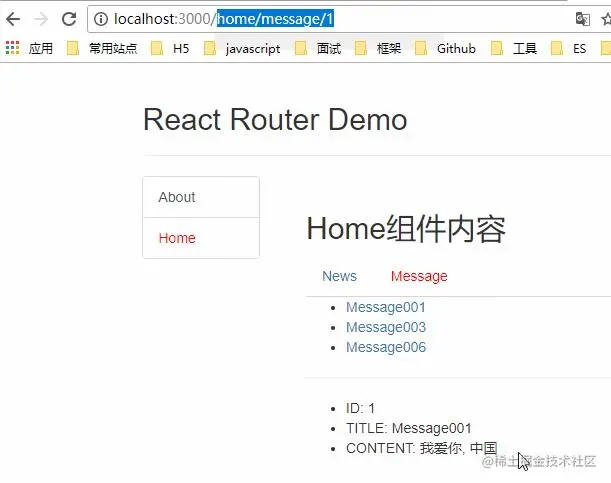Viewport: 611px width, 483px height.
Task: Open the 常用站点 bookmark folder
Action: pyautogui.click(x=102, y=48)
